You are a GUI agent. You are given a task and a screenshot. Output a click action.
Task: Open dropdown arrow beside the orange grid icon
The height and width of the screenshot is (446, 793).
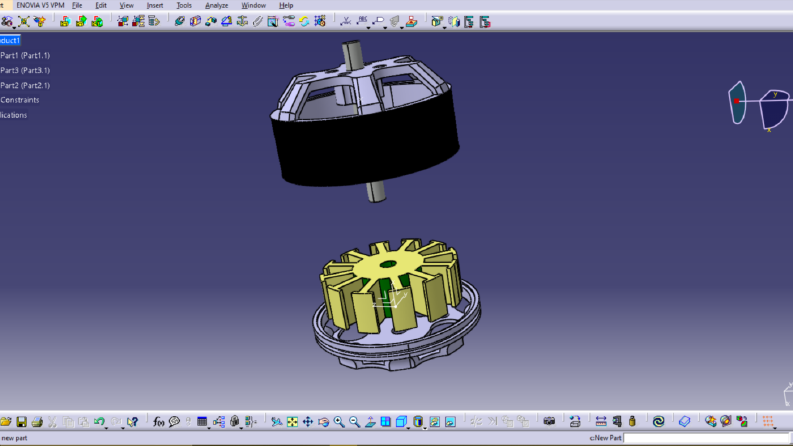775,428
